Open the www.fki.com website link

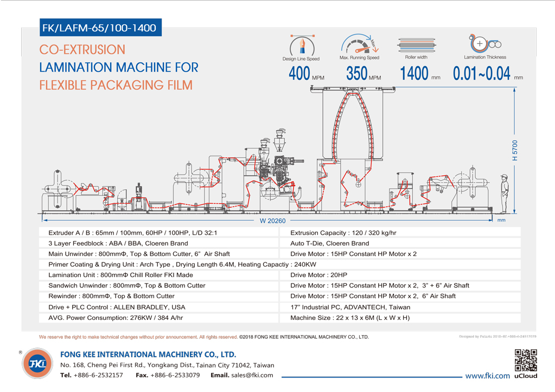[x=487, y=376]
